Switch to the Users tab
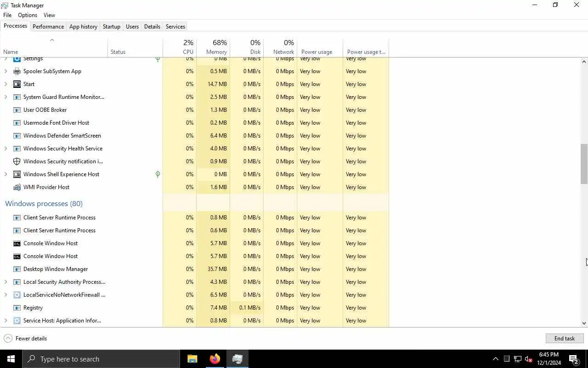The width and height of the screenshot is (588, 368). [x=132, y=27]
